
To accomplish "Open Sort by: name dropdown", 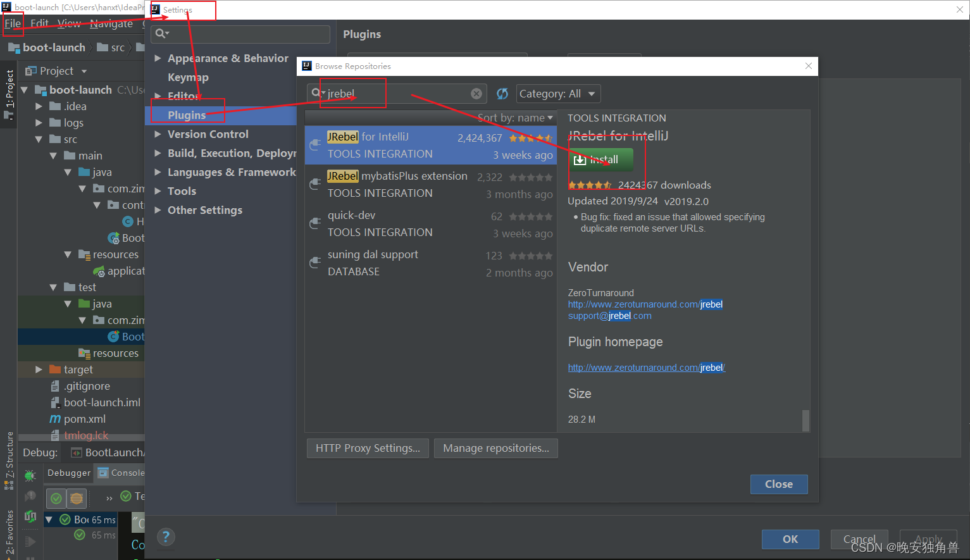I will pos(515,118).
